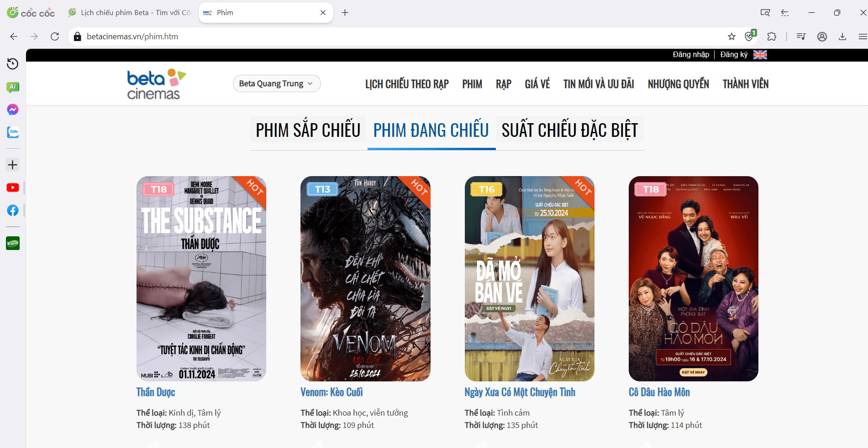Open the AI chat sidebar icon

(13, 87)
